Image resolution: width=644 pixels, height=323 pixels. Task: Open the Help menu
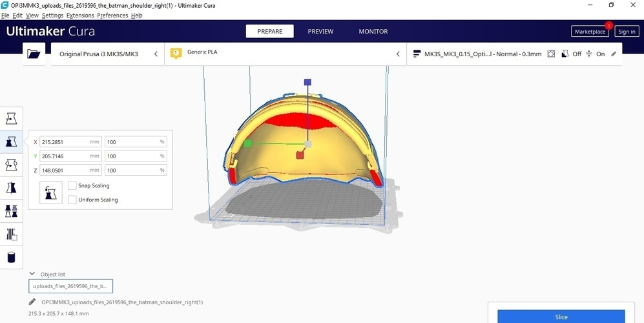pyautogui.click(x=137, y=16)
